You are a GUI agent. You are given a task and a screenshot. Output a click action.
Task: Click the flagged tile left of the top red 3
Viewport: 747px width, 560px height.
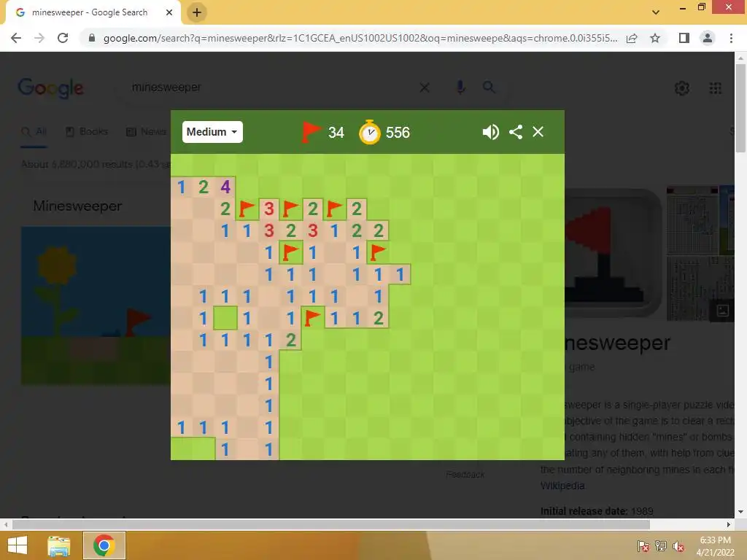click(247, 209)
